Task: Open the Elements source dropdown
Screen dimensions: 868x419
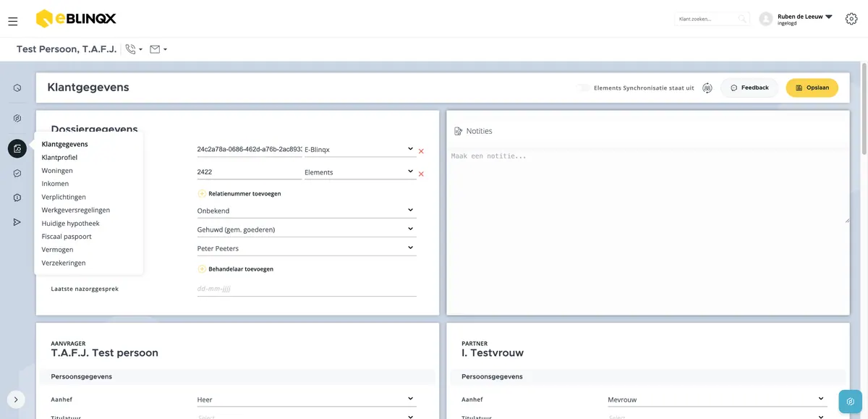Action: click(360, 172)
